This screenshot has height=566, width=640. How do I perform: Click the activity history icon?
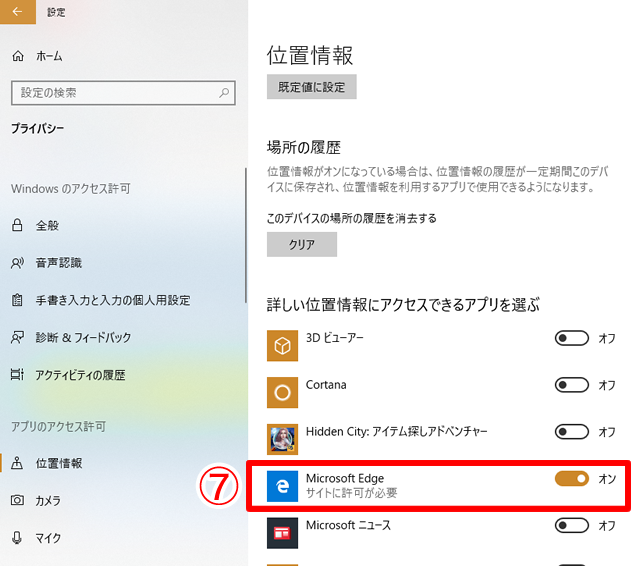(17, 375)
